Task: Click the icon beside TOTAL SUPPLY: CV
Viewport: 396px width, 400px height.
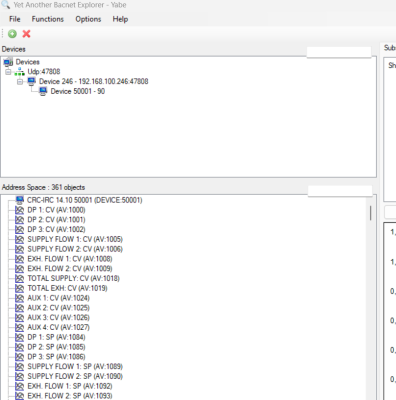Action: (20, 278)
